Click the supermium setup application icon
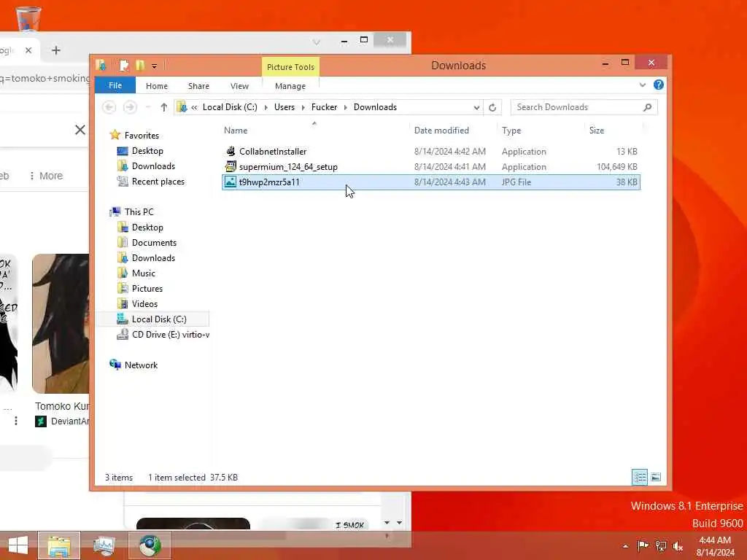The height and width of the screenshot is (560, 747). [x=231, y=167]
